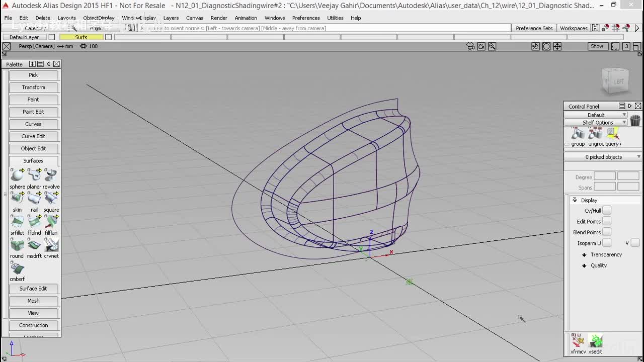This screenshot has height=362, width=644.
Task: Expand the Quality section
Action: coord(598,265)
